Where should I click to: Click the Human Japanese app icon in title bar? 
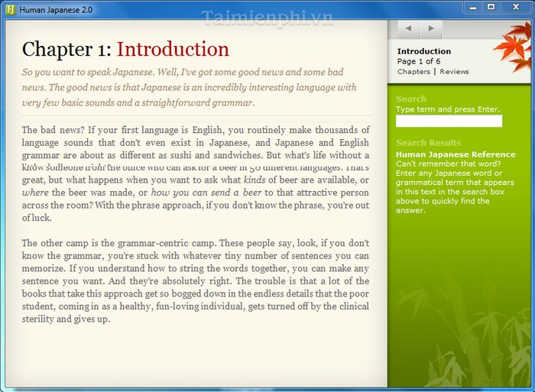(8, 7)
